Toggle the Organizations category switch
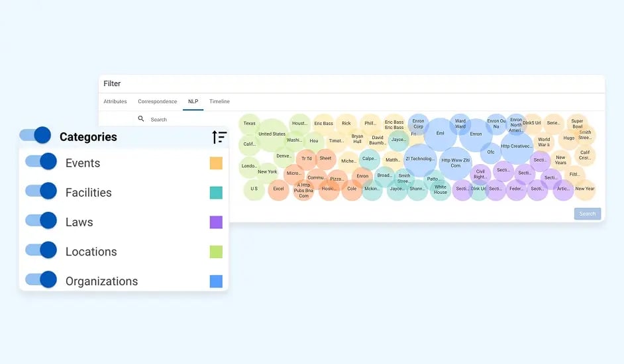This screenshot has width=624, height=364. pyautogui.click(x=41, y=280)
